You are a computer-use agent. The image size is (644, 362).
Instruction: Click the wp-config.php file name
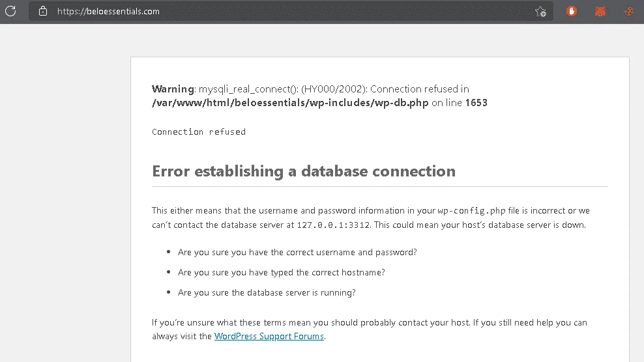[471, 210]
